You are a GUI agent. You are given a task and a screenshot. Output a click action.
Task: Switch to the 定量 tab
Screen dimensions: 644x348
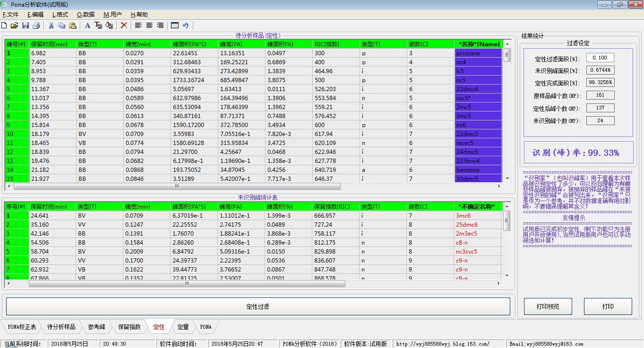coord(183,327)
